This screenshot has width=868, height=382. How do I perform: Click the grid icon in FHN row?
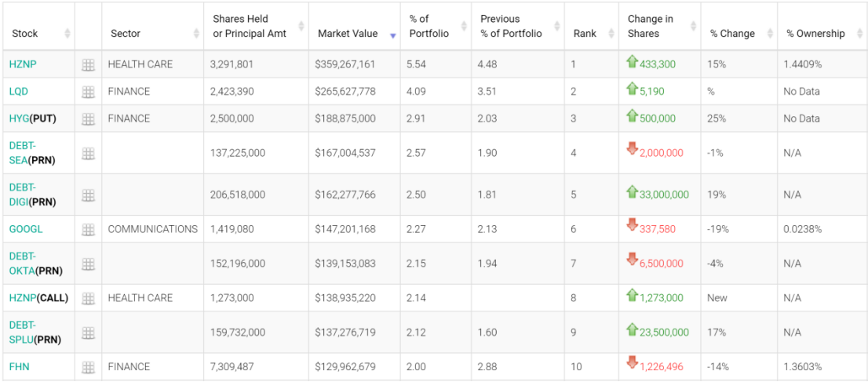[x=88, y=367]
